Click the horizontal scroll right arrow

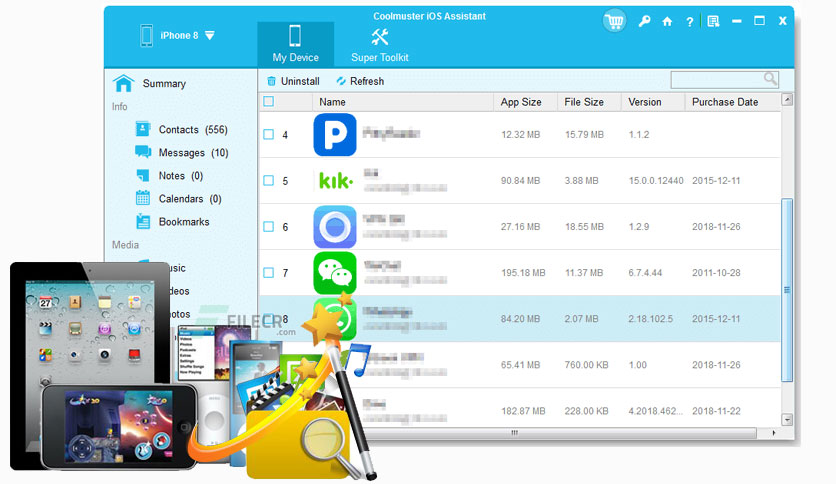pyautogui.click(x=774, y=433)
